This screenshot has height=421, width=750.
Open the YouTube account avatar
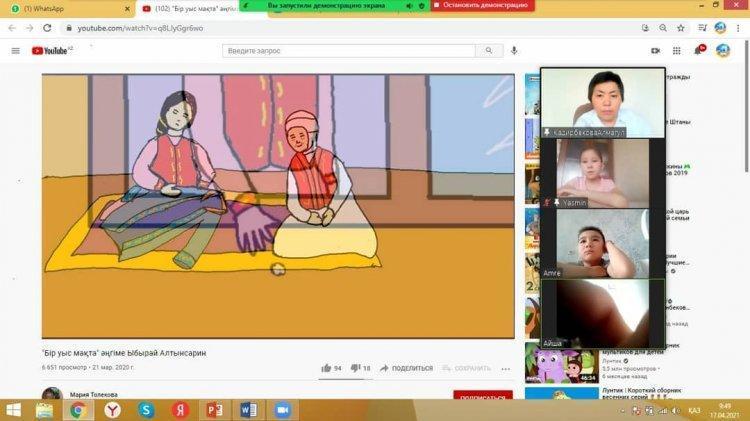coord(723,50)
